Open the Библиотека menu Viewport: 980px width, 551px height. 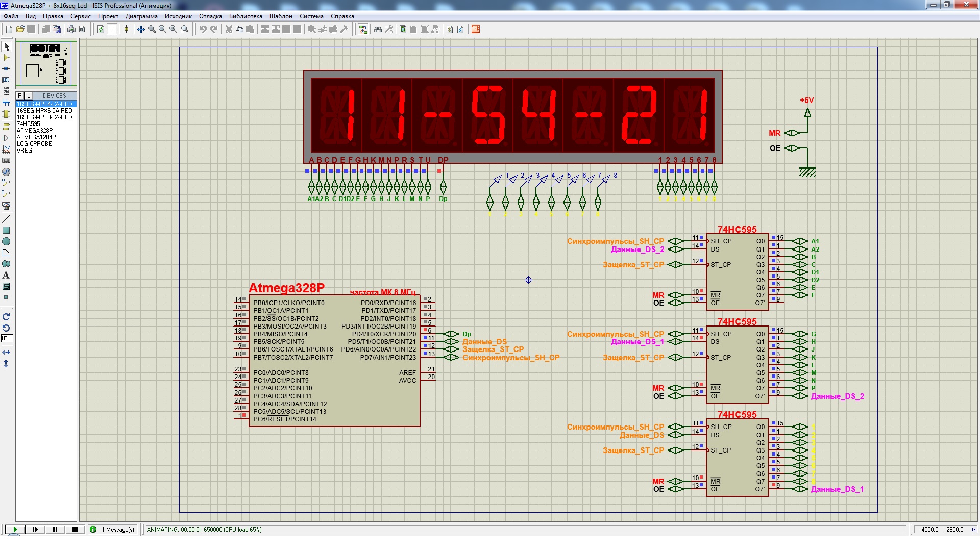[246, 16]
